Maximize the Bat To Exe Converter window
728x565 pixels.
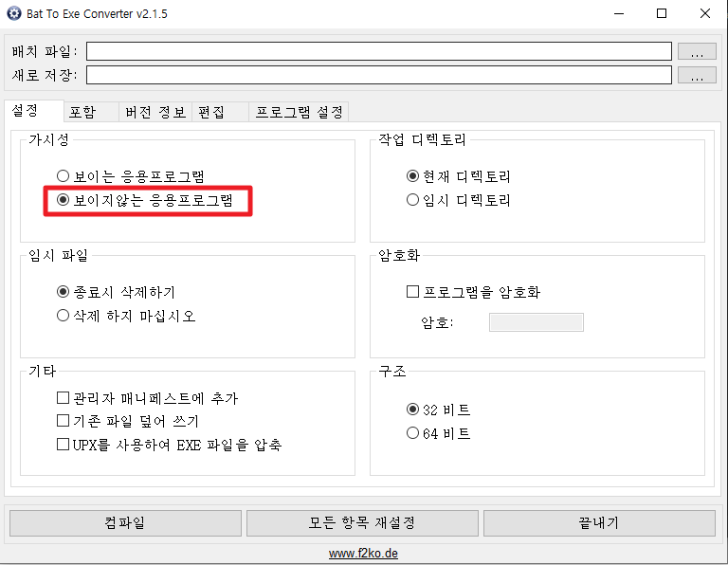[x=662, y=13]
